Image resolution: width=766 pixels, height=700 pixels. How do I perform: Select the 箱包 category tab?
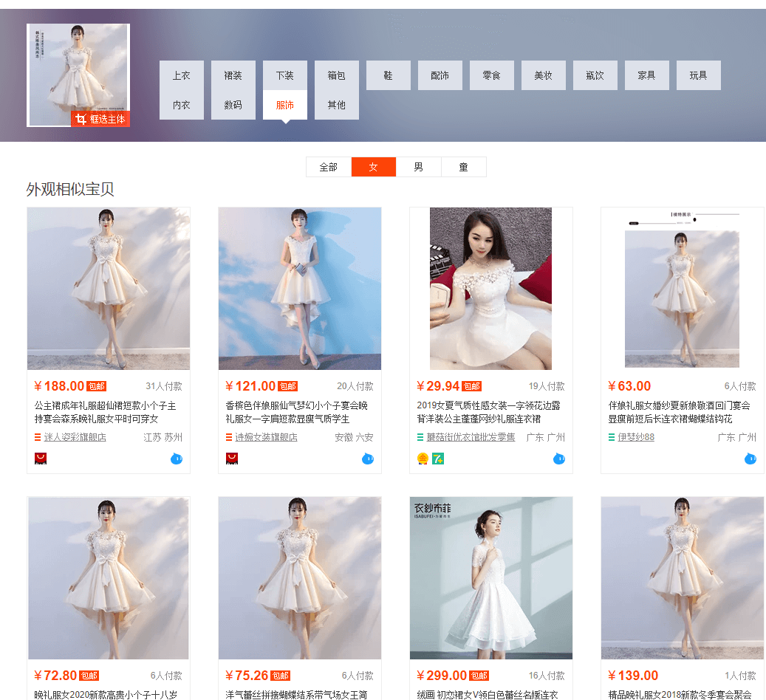(x=337, y=75)
